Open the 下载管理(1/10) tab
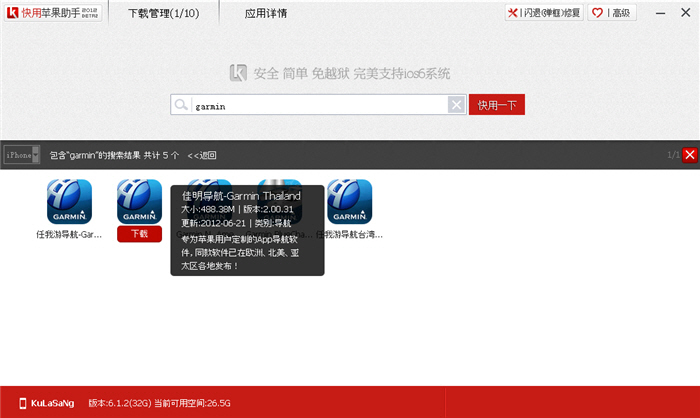The height and width of the screenshot is (418, 700). point(163,13)
